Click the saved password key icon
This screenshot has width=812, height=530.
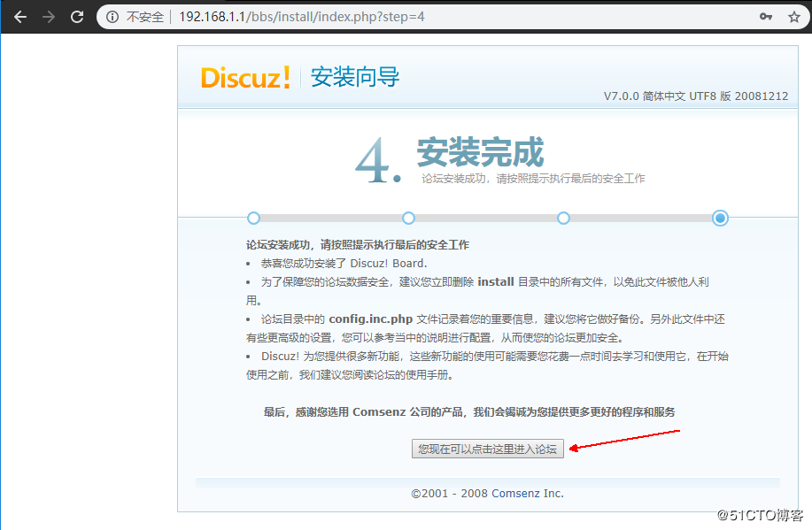(x=765, y=15)
